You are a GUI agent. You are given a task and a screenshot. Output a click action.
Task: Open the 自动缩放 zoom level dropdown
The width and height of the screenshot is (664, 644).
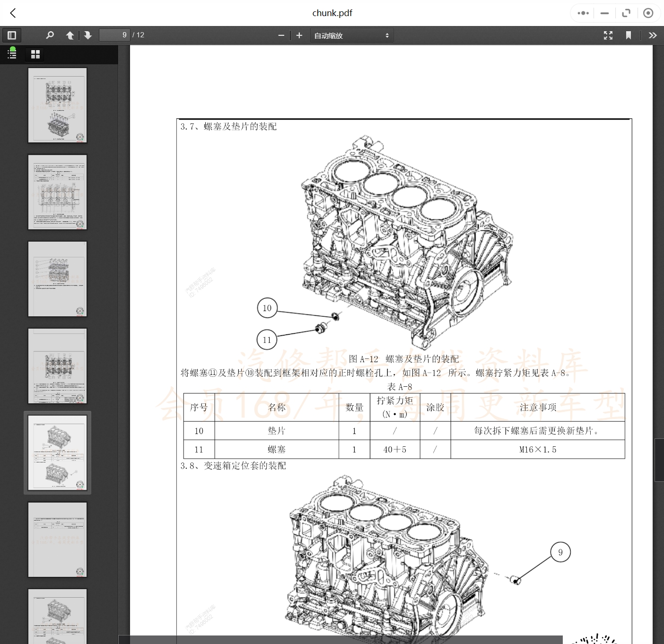click(x=351, y=35)
